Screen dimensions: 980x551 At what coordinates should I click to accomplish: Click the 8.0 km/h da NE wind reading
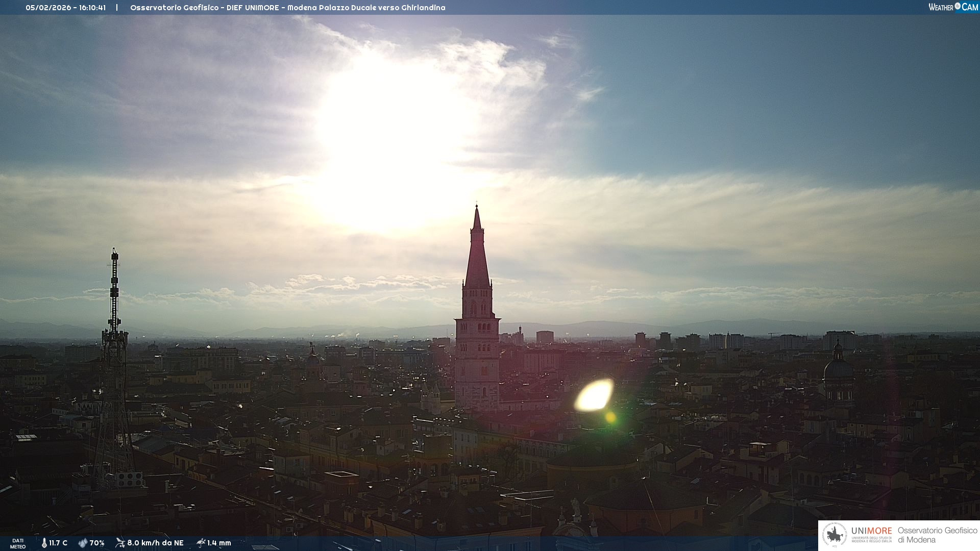(155, 543)
